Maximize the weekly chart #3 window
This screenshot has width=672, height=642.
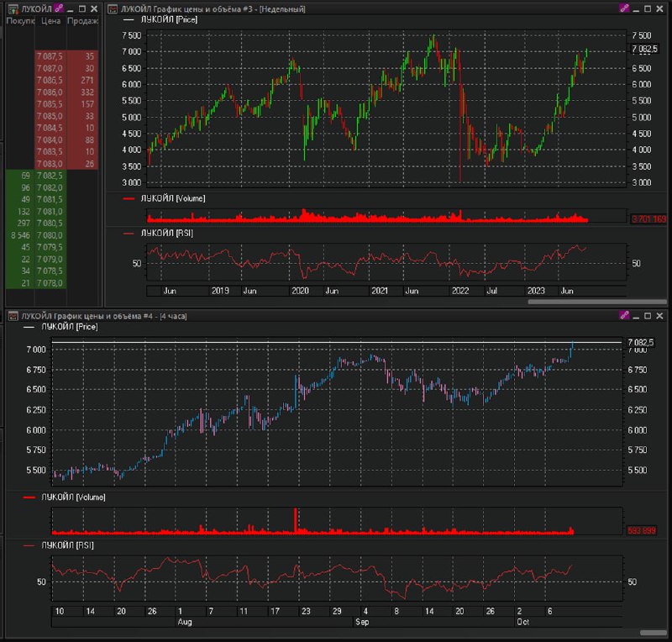tap(648, 8)
